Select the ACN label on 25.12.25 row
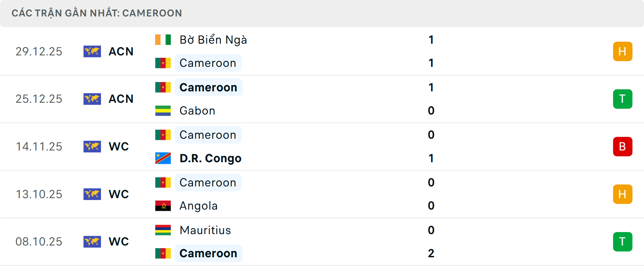 tap(121, 99)
